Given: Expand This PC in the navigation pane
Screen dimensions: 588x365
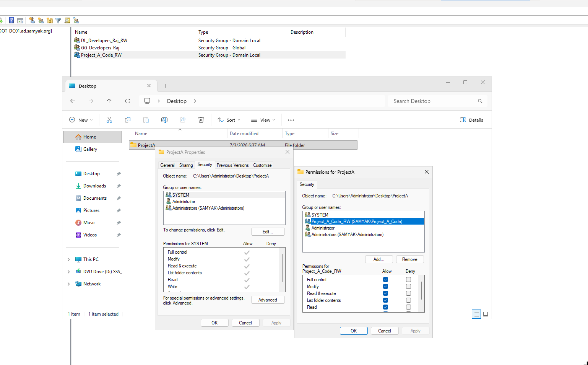Looking at the screenshot, I should click(x=69, y=259).
